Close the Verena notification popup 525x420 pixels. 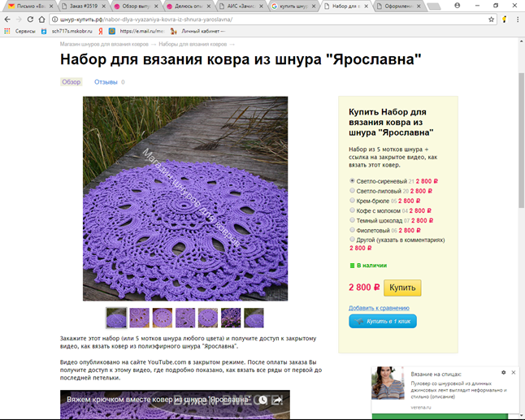514,373
